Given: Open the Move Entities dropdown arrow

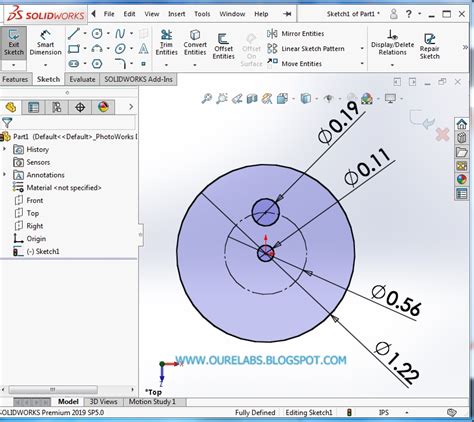Looking at the screenshot, I should pos(362,63).
